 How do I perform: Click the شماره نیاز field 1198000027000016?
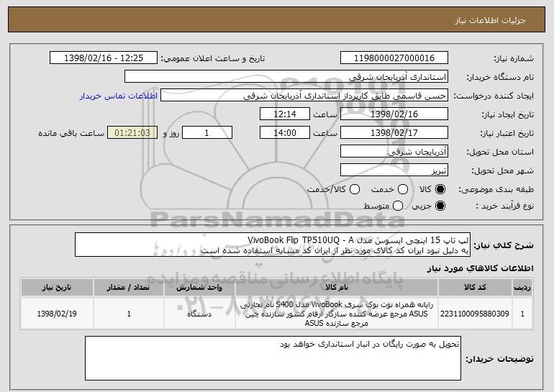point(394,58)
